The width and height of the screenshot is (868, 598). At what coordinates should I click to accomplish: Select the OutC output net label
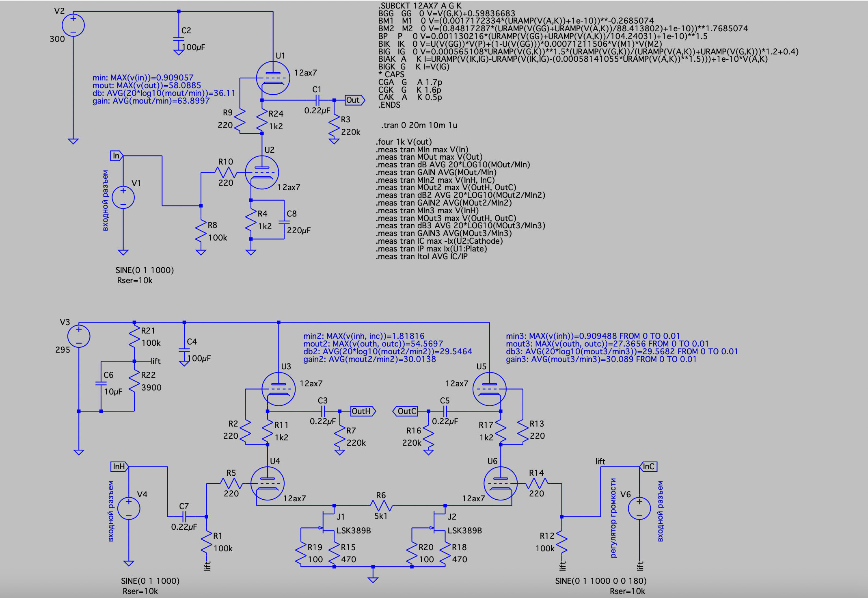pos(406,411)
